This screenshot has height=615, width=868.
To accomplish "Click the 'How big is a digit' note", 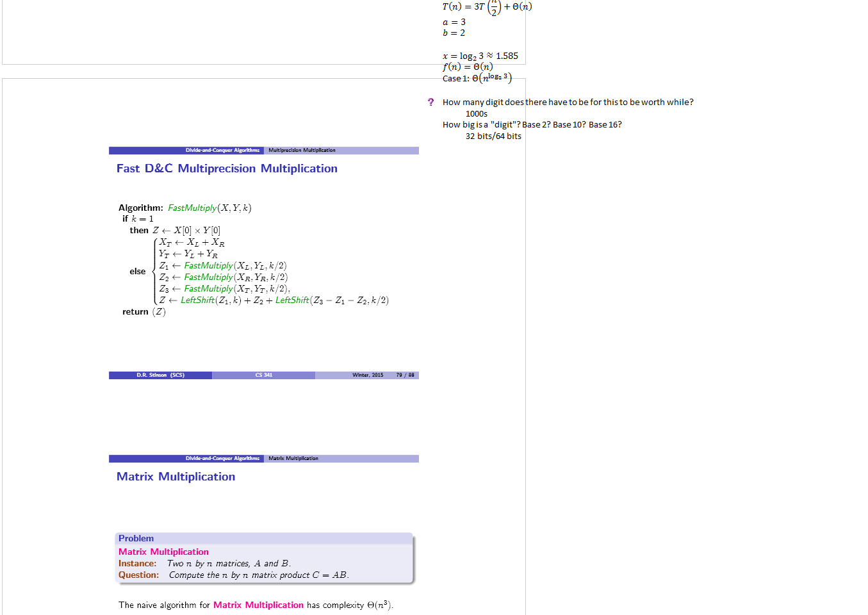I will (532, 125).
